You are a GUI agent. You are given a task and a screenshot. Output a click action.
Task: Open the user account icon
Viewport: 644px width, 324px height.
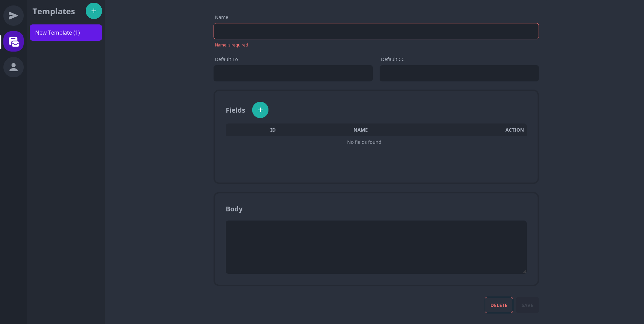click(x=14, y=67)
